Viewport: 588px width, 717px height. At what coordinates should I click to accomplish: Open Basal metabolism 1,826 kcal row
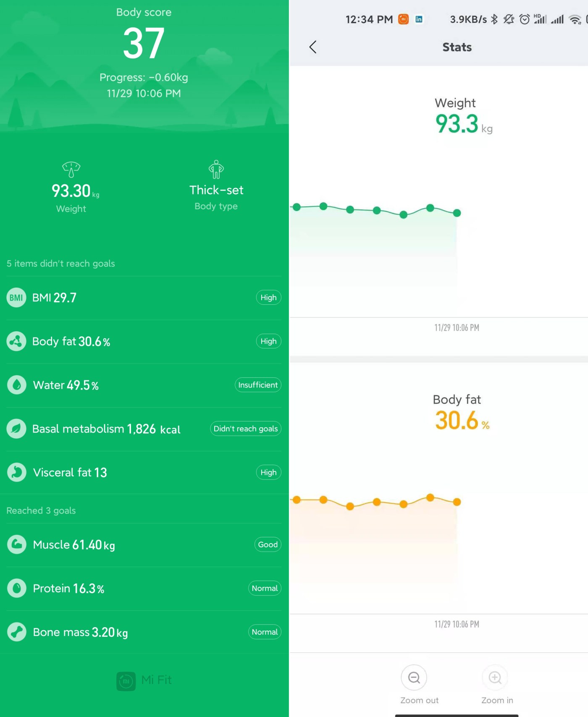pos(144,429)
